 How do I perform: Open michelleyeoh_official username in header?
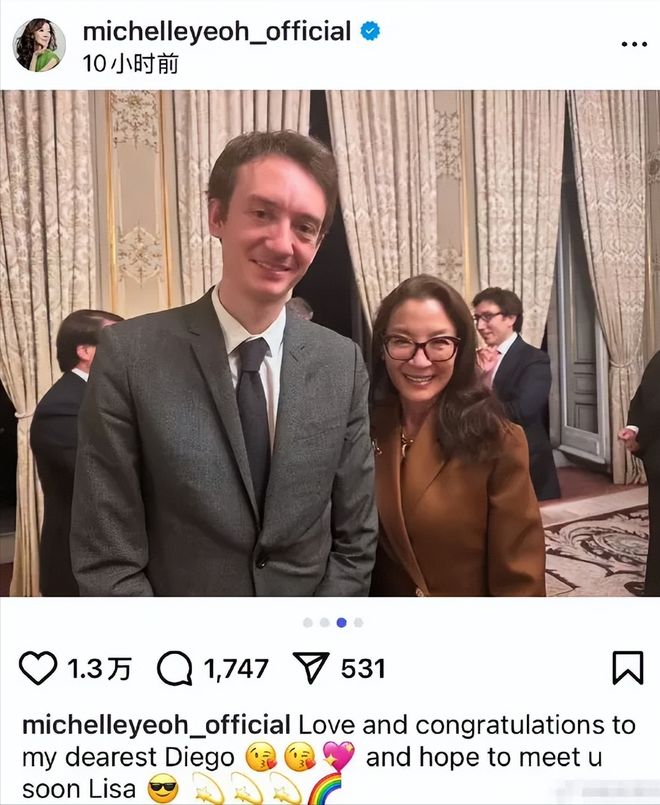coord(217,32)
